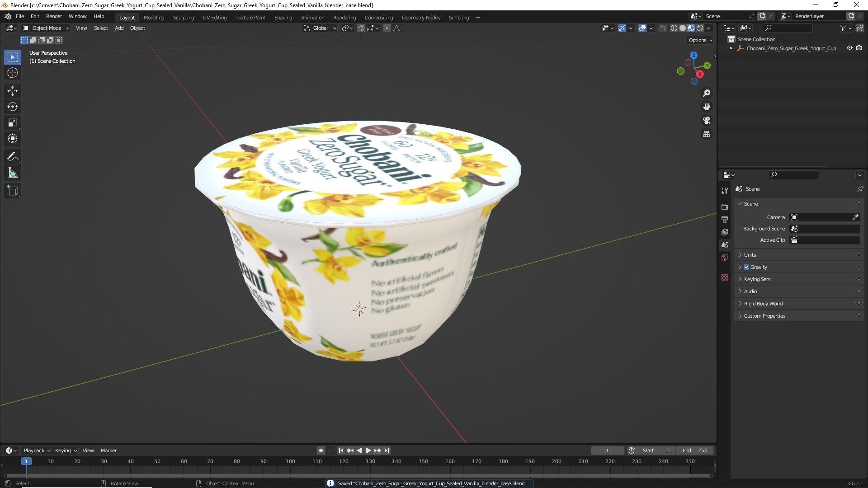Select the Rotate tool

coord(13,107)
